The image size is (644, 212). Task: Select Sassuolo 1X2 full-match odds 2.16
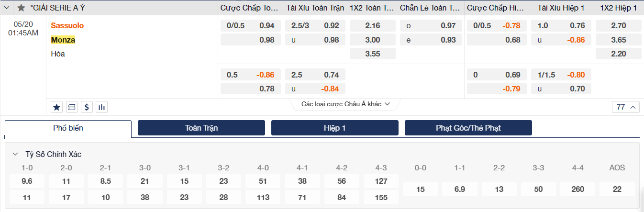(x=372, y=25)
